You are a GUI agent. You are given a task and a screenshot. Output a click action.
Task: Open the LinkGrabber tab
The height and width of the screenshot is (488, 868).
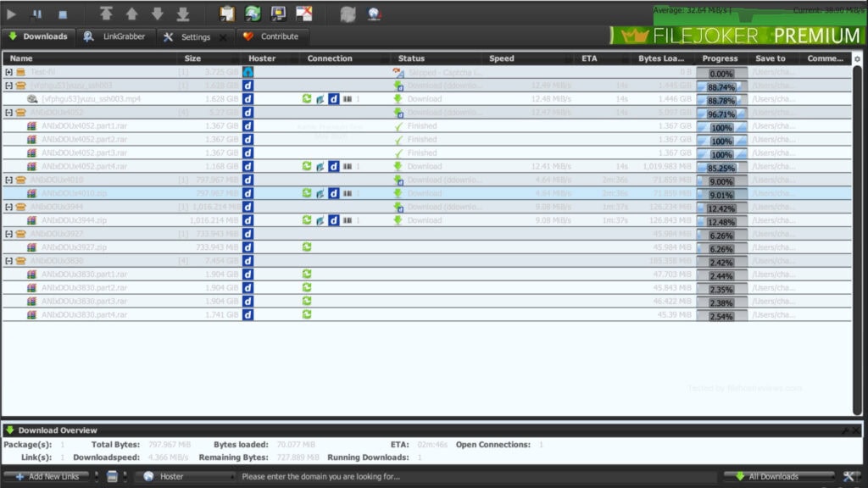(x=114, y=36)
